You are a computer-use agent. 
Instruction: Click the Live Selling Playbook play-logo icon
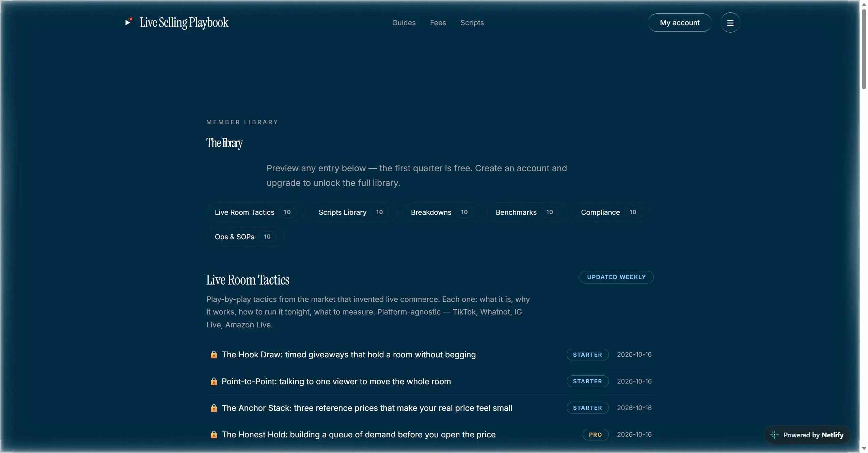pyautogui.click(x=129, y=22)
